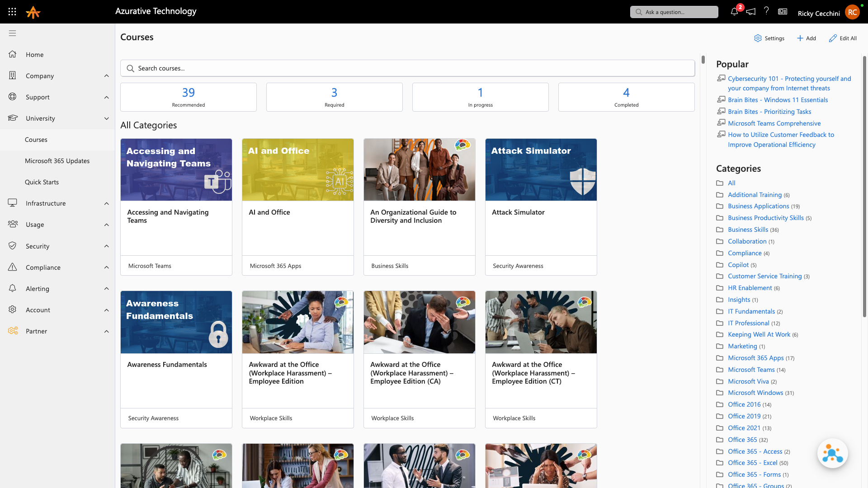Collapse the University menu chevron
868x488 pixels.
pyautogui.click(x=107, y=118)
